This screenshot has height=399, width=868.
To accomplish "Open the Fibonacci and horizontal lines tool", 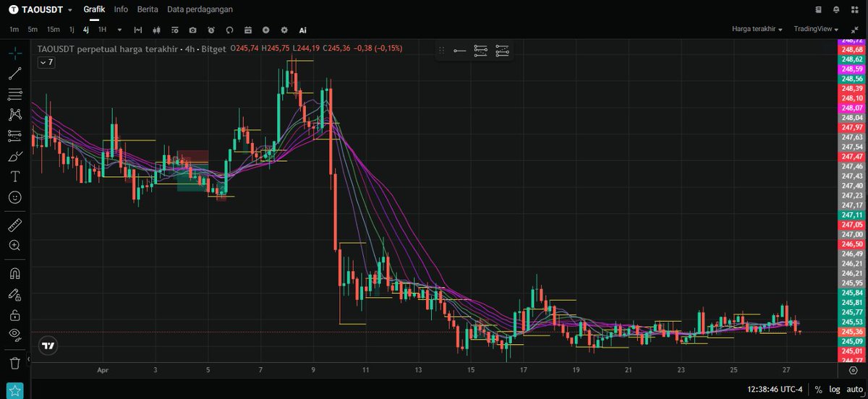I will [14, 94].
